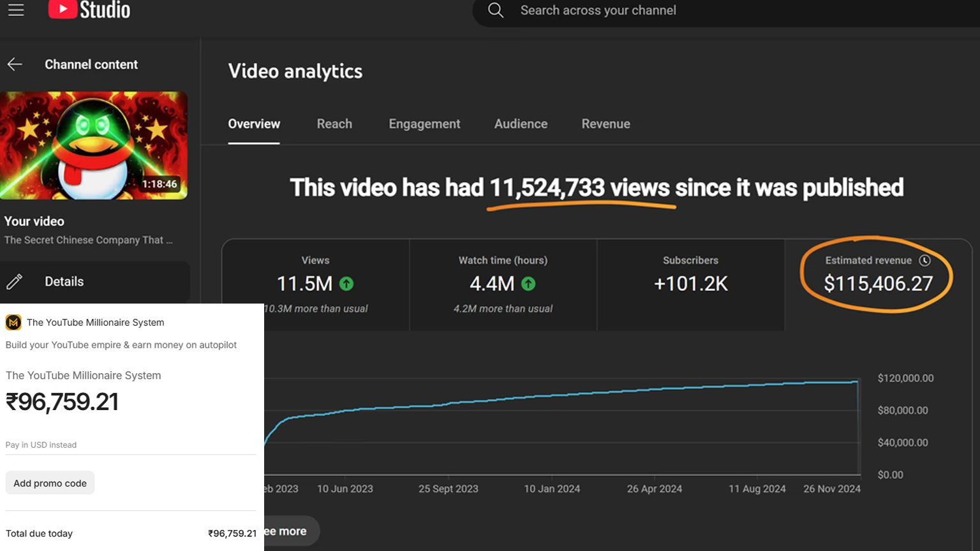Click the 10 Jan 2024 axis label

click(552, 489)
